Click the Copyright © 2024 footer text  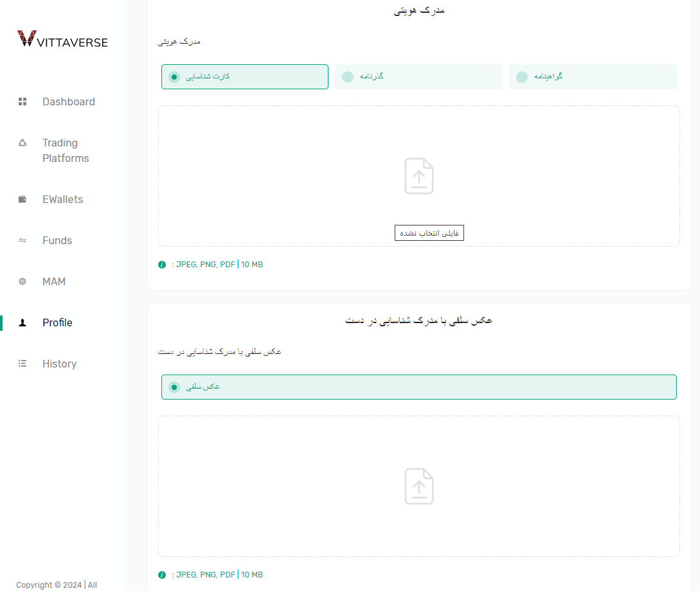[57, 585]
